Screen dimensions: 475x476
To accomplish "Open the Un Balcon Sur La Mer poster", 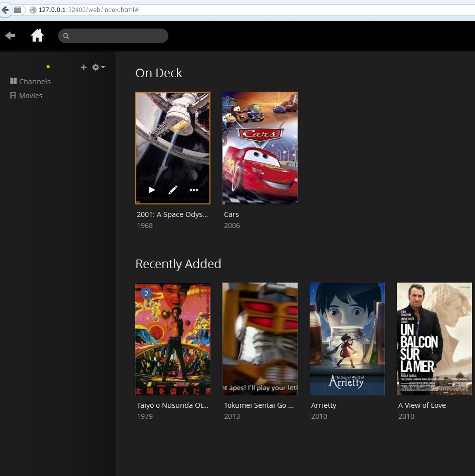I will pyautogui.click(x=434, y=339).
